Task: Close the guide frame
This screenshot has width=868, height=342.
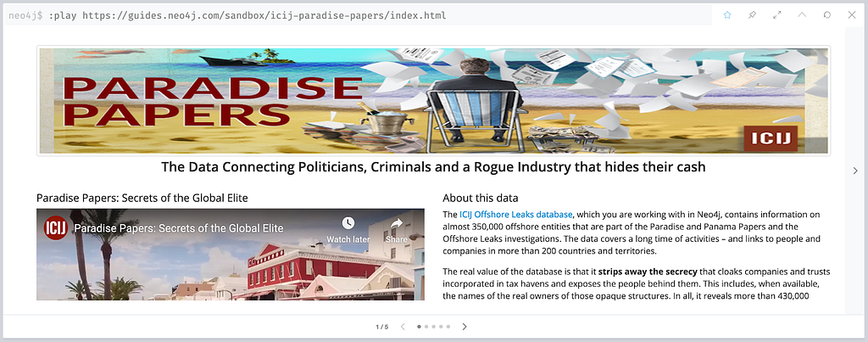Action: (852, 15)
